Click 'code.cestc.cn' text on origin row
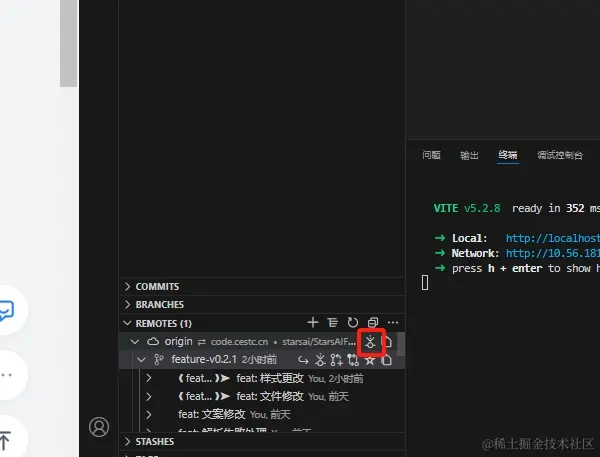The width and height of the screenshot is (600, 457). click(x=240, y=341)
